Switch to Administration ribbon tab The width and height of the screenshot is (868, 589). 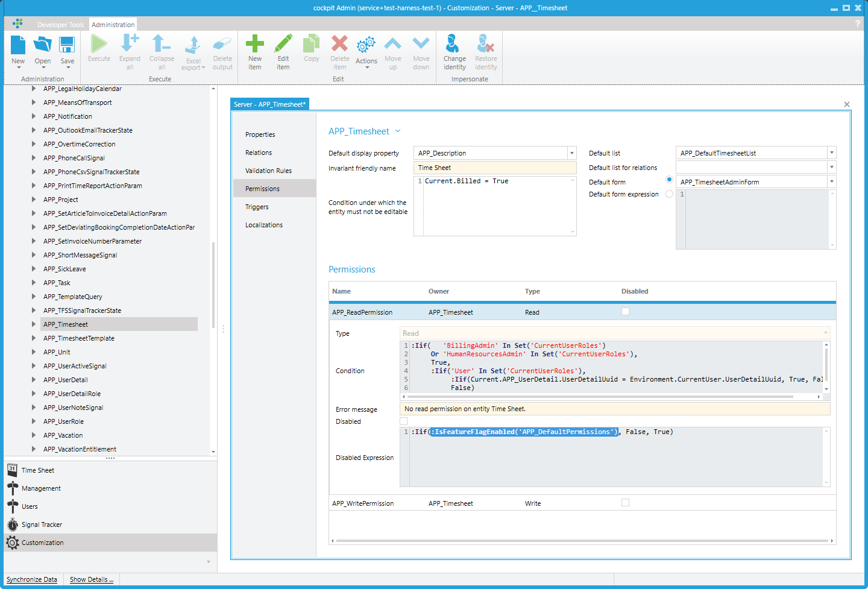(113, 25)
